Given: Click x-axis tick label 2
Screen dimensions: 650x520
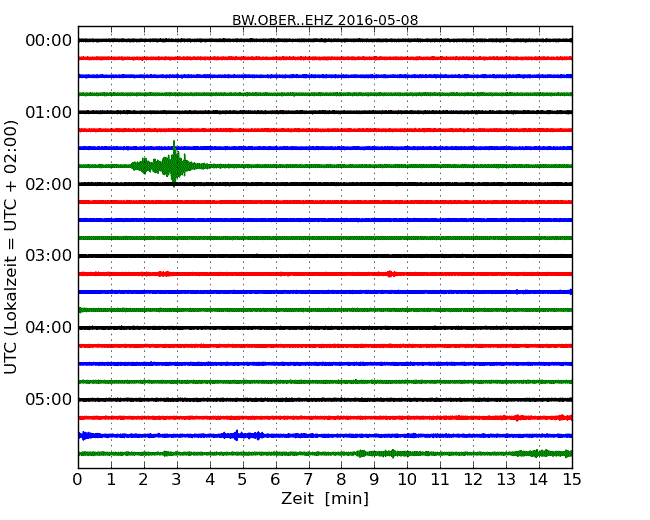Looking at the screenshot, I should (x=143, y=480).
